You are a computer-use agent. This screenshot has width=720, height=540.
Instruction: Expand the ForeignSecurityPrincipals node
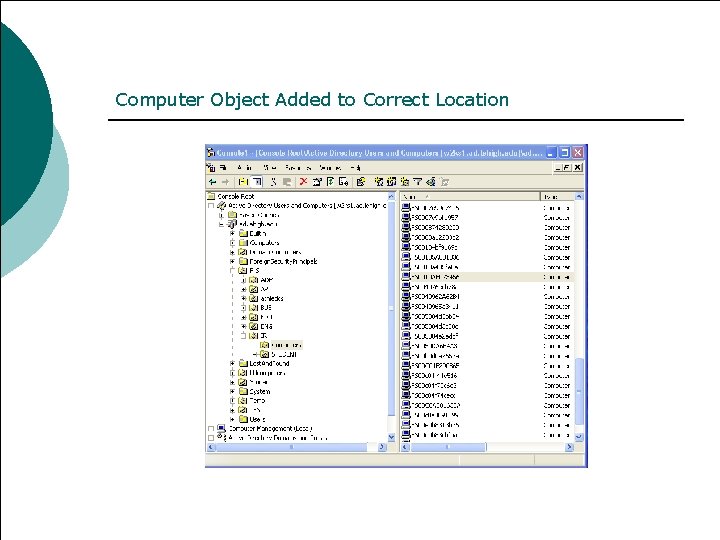pos(232,261)
